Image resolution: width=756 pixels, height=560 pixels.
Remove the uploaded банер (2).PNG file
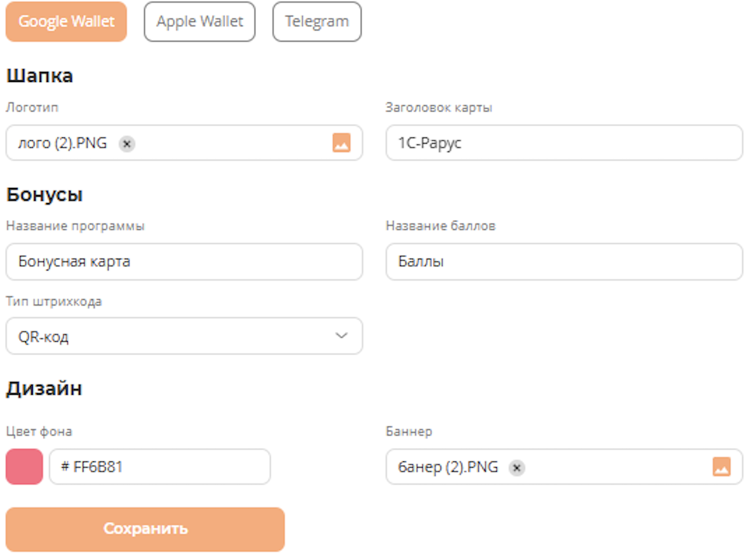517,468
